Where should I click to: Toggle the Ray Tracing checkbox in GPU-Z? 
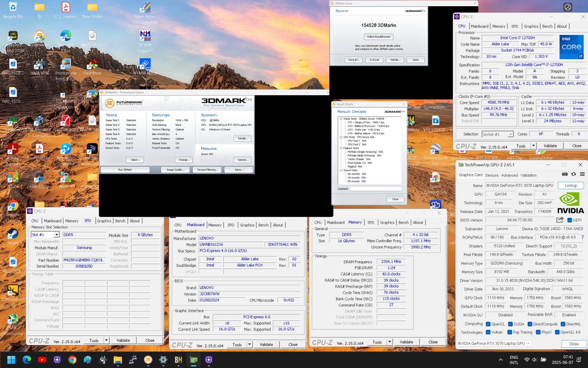[x=510, y=332]
